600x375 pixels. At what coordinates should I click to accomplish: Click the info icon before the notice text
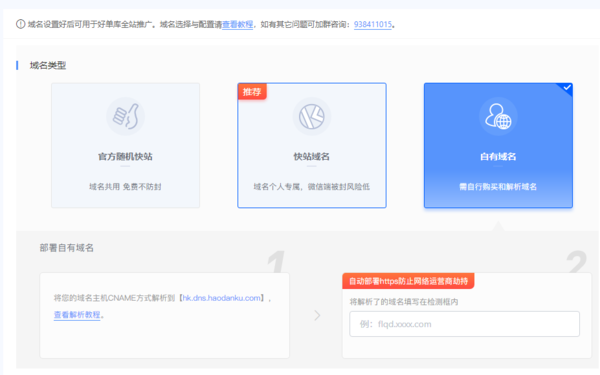20,24
